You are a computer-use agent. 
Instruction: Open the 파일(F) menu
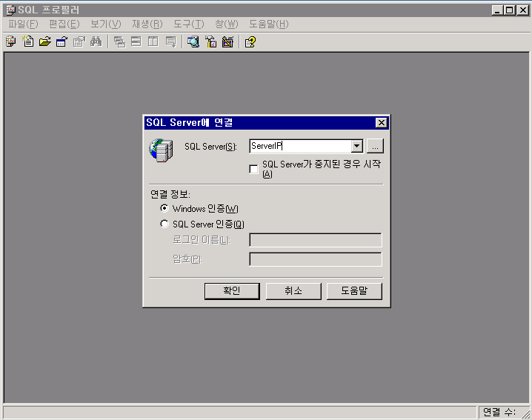pos(23,24)
